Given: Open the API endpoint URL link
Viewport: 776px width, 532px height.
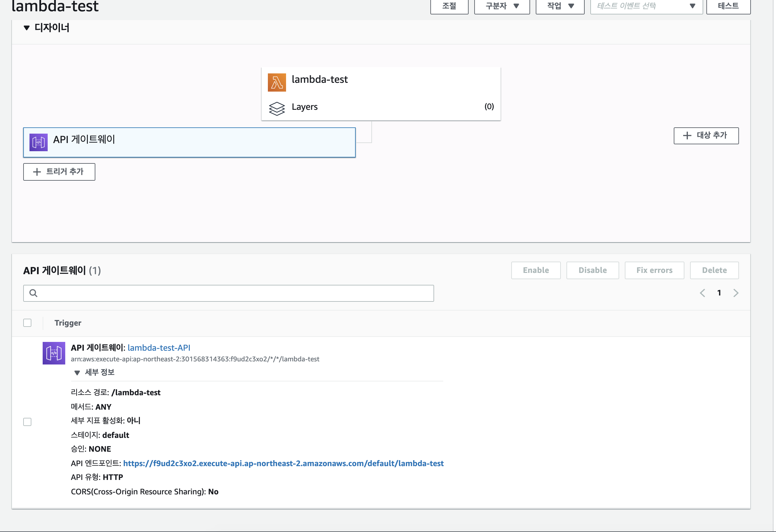Looking at the screenshot, I should (x=283, y=463).
